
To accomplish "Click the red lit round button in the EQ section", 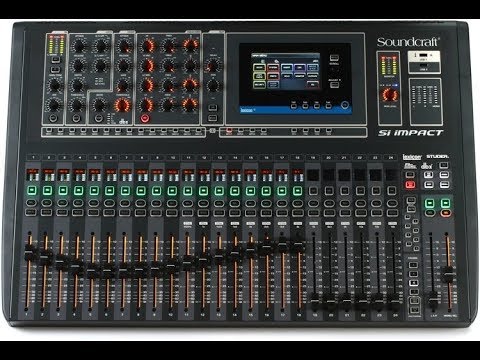I will [145, 118].
